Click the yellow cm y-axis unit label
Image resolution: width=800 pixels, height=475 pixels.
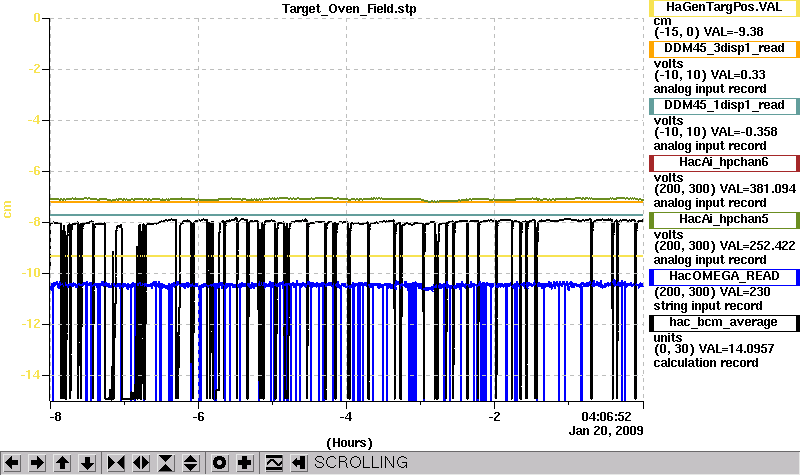(7, 210)
